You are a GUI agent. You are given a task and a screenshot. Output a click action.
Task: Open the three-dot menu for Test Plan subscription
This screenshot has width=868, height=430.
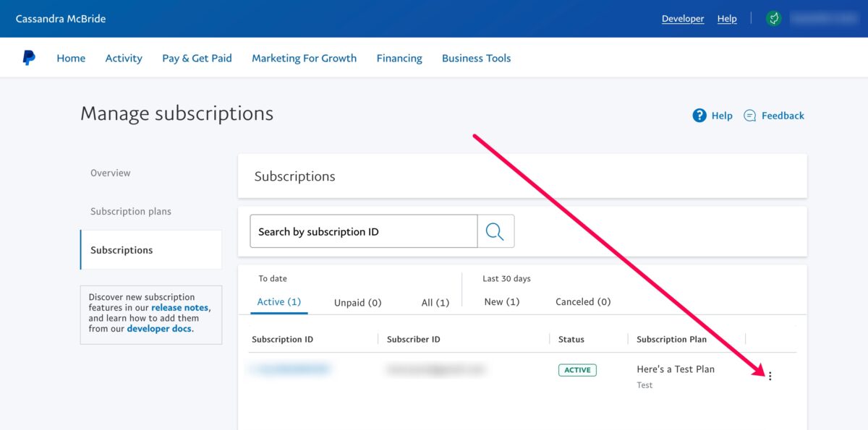[x=770, y=376]
